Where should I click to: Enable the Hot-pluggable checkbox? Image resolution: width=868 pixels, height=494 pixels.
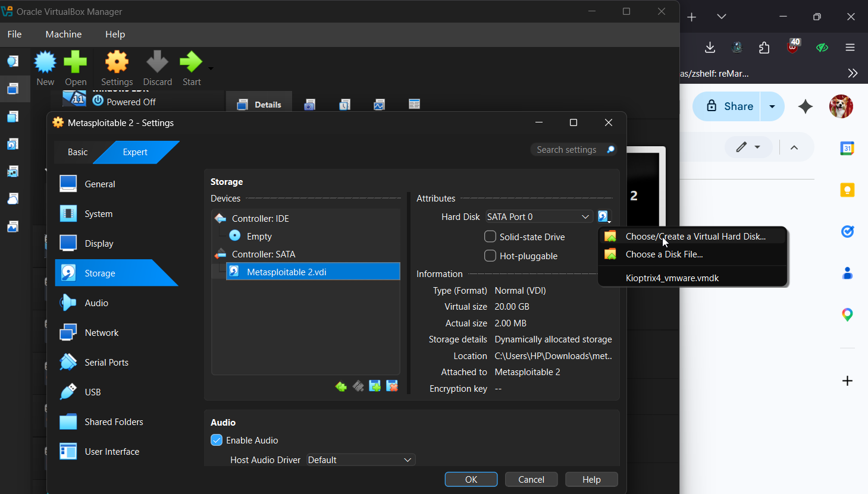(x=490, y=256)
